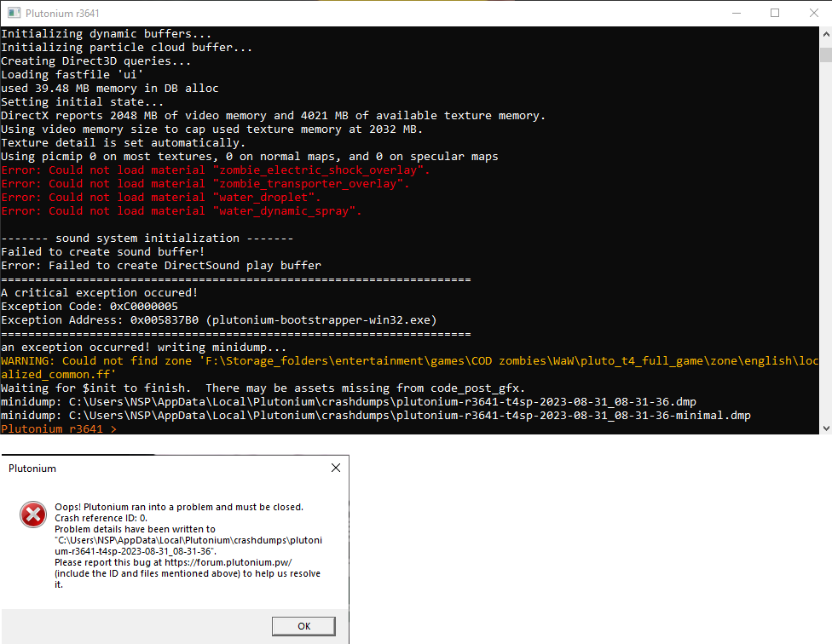
Task: Select the "Texture detail is set automatically." line
Action: (x=123, y=143)
